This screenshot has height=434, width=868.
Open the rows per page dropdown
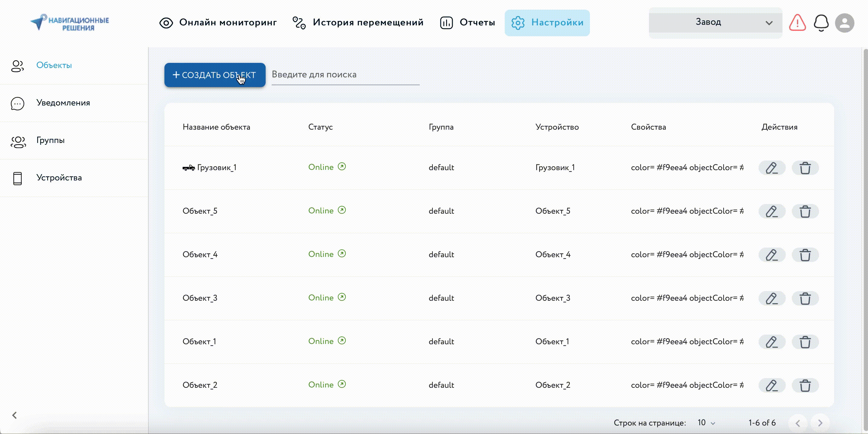click(706, 423)
